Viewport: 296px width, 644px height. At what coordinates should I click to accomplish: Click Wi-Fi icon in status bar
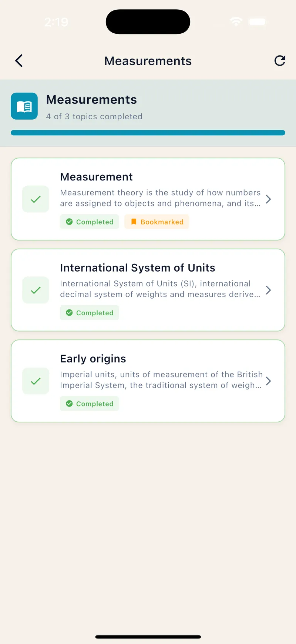coord(236,22)
